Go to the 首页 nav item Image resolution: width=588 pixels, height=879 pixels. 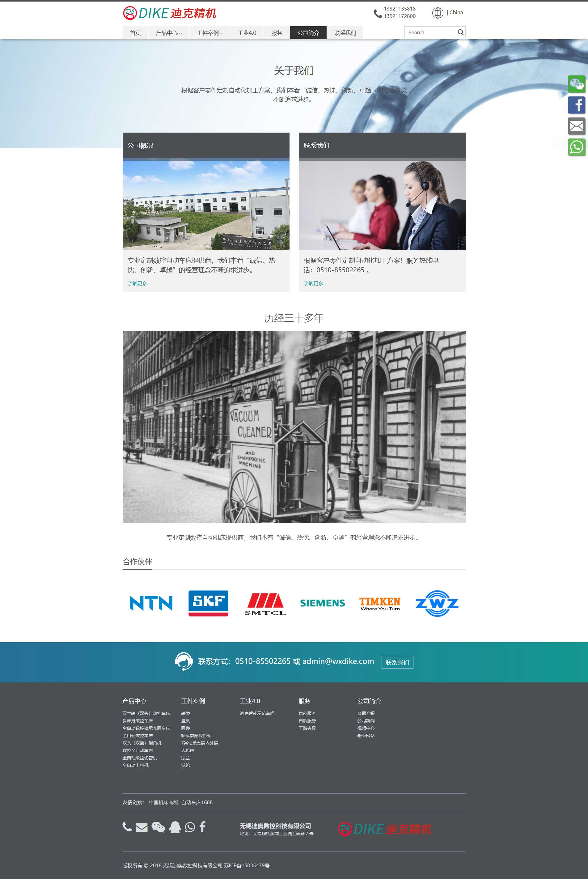pos(135,33)
